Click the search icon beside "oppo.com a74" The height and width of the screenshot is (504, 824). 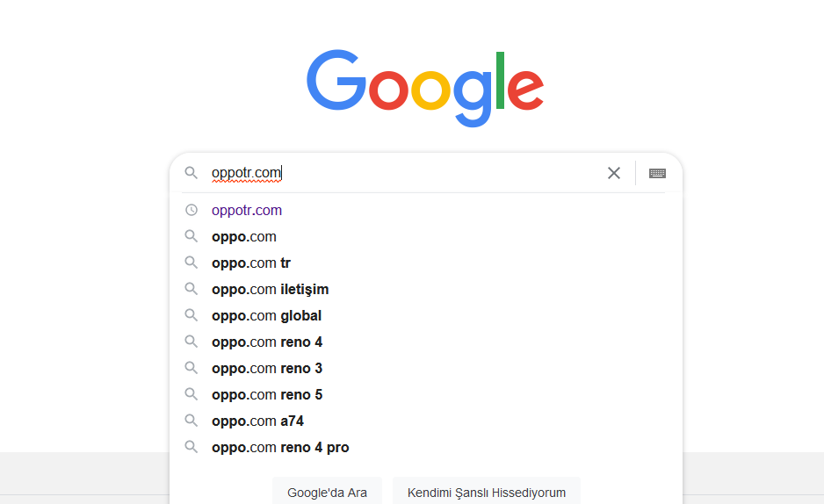191,421
